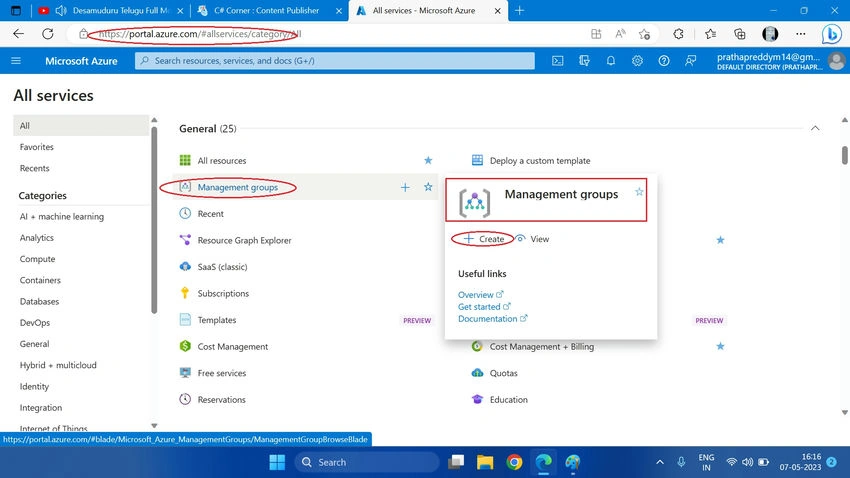Click the Management groups row icon

[185, 186]
